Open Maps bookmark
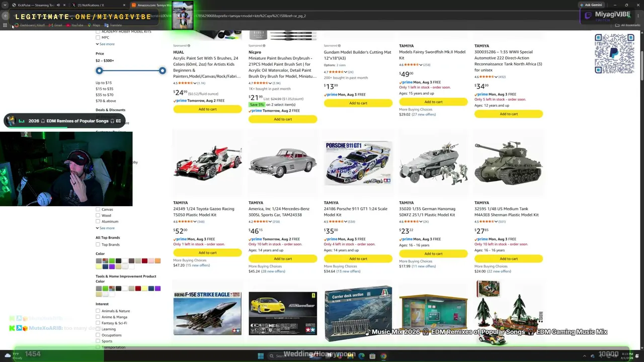Screen dimensions: 644x362 tap(94, 25)
